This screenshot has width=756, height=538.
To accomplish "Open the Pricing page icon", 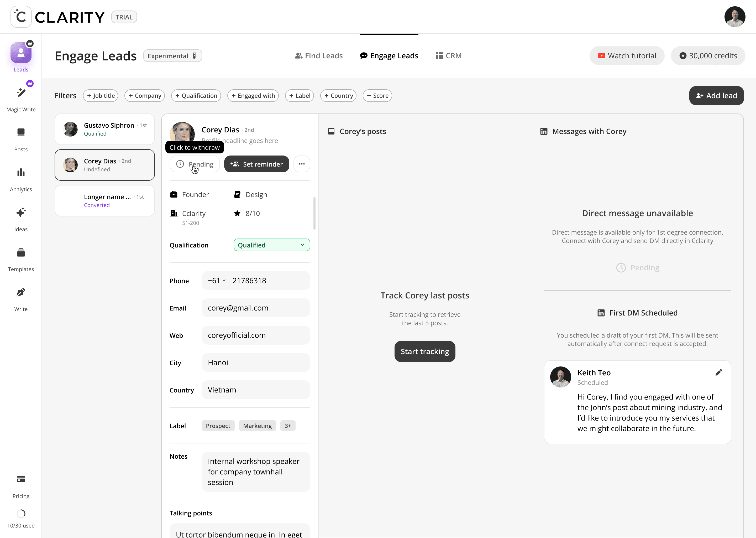I will pos(21,479).
